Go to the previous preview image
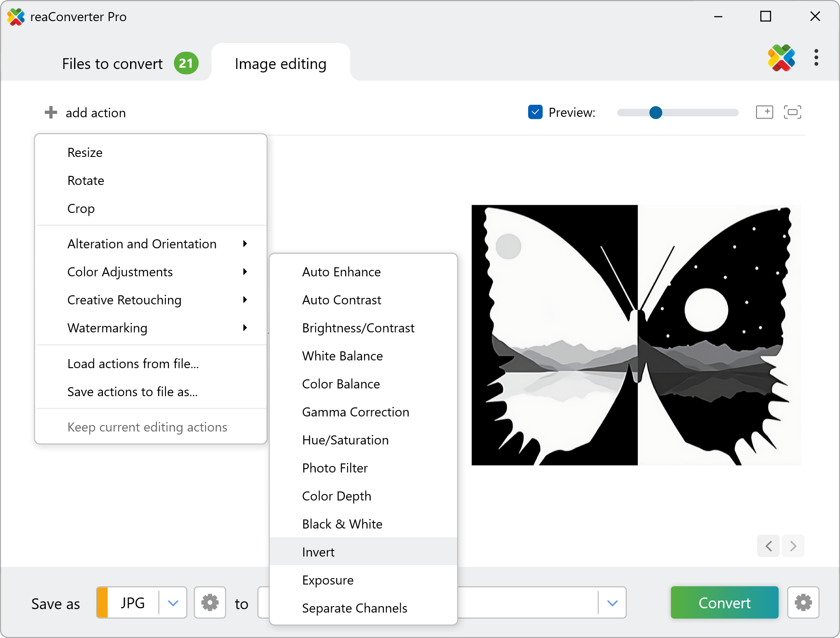The height and width of the screenshot is (638, 840). pos(768,546)
